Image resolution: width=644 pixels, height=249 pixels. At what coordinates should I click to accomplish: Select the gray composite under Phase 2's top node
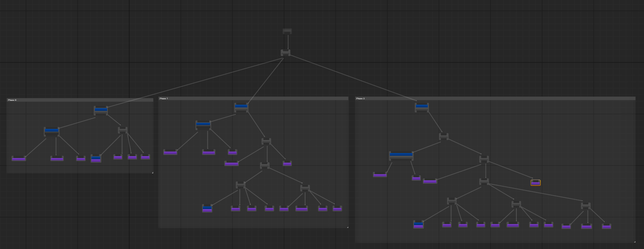point(444,137)
